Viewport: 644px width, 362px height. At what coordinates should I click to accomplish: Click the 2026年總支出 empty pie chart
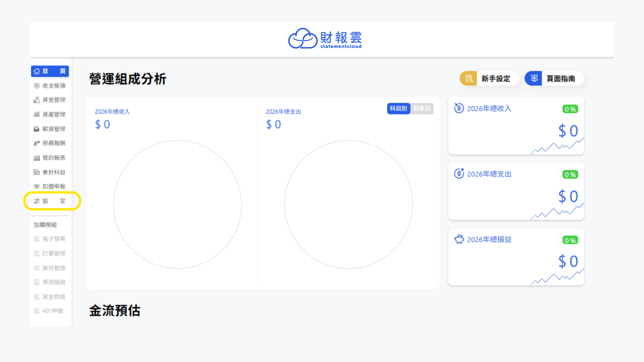(348, 204)
